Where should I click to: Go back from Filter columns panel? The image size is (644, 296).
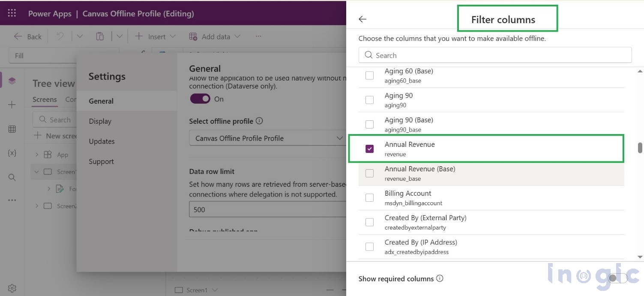pyautogui.click(x=362, y=19)
